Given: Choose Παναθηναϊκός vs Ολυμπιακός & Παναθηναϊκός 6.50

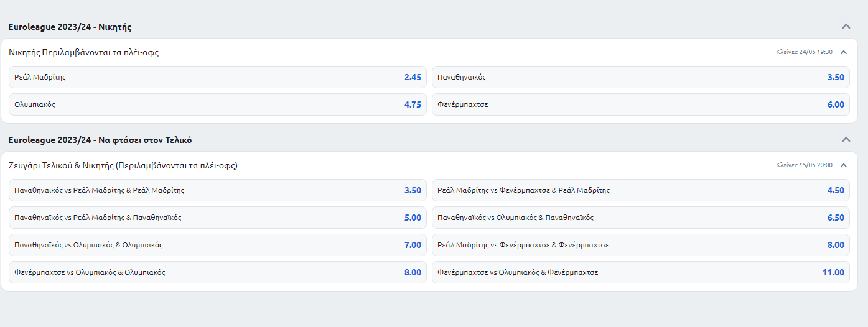Looking at the screenshot, I should pos(640,218).
